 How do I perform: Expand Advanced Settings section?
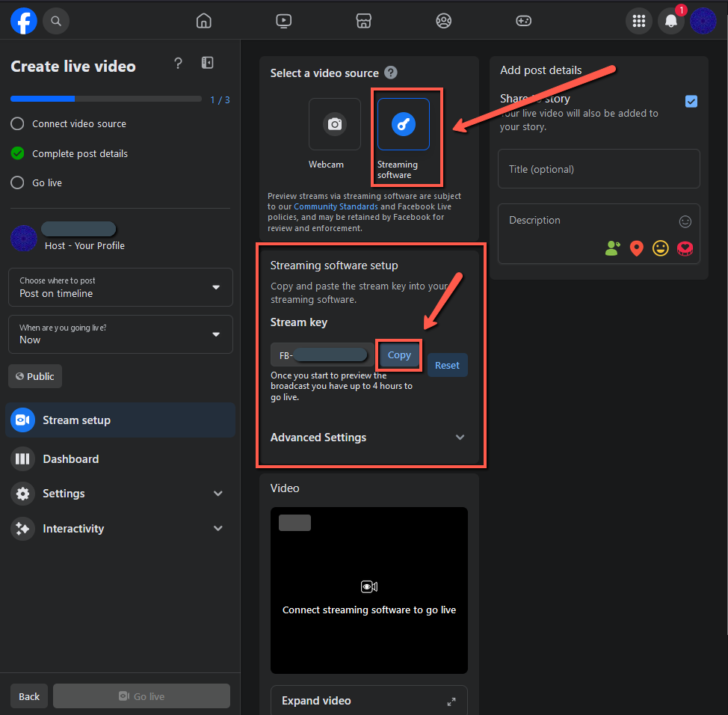[x=368, y=438]
